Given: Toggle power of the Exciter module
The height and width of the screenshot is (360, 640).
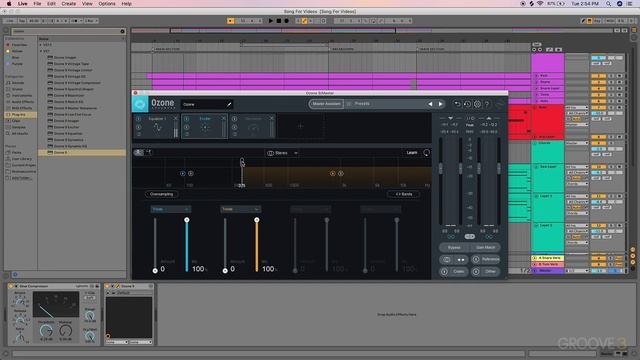Looking at the screenshot, I should click(x=187, y=119).
